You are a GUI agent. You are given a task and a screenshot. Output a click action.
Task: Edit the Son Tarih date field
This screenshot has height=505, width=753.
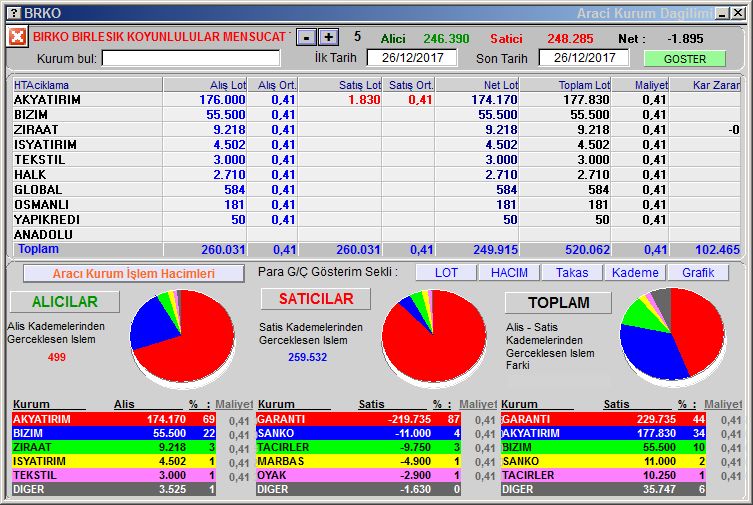point(584,58)
